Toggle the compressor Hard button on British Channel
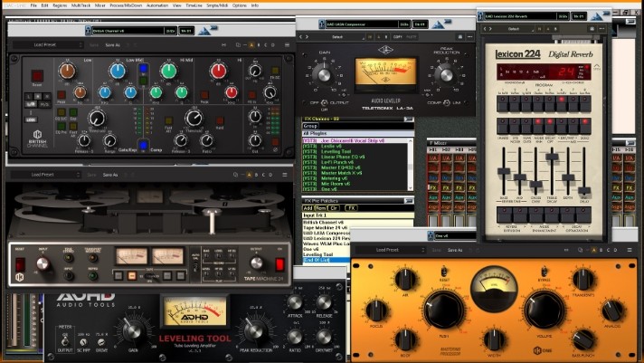The image size is (644, 363). 220,121
